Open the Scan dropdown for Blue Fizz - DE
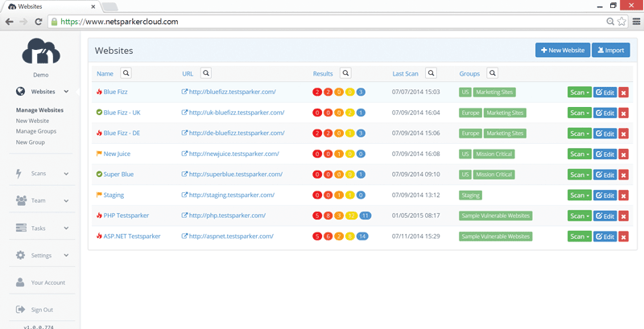The width and height of the screenshot is (644, 329). point(580,134)
